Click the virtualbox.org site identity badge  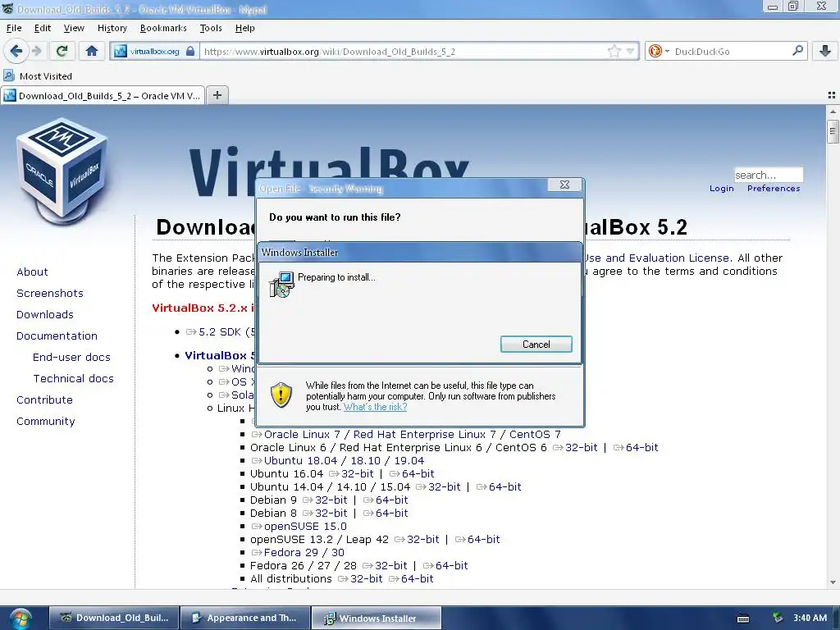tap(154, 52)
